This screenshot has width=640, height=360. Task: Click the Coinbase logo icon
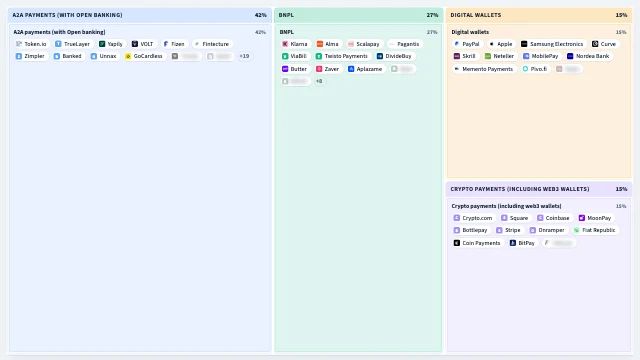[x=540, y=218]
